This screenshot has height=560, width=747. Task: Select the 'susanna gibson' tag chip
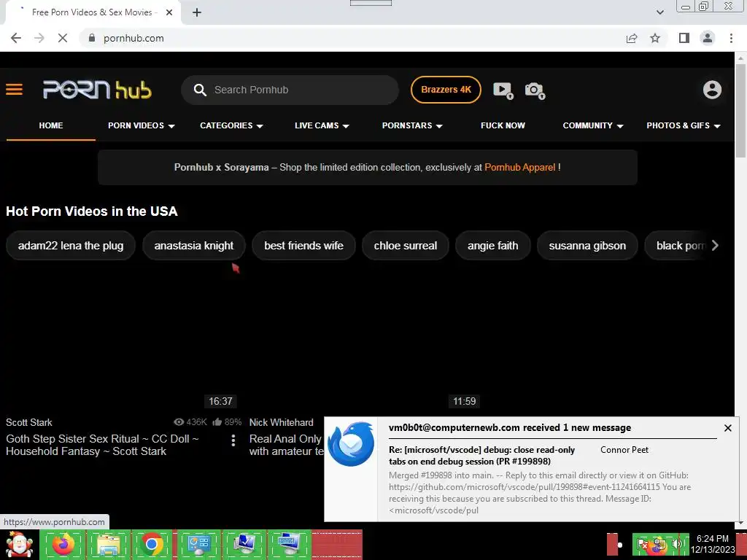coord(587,246)
